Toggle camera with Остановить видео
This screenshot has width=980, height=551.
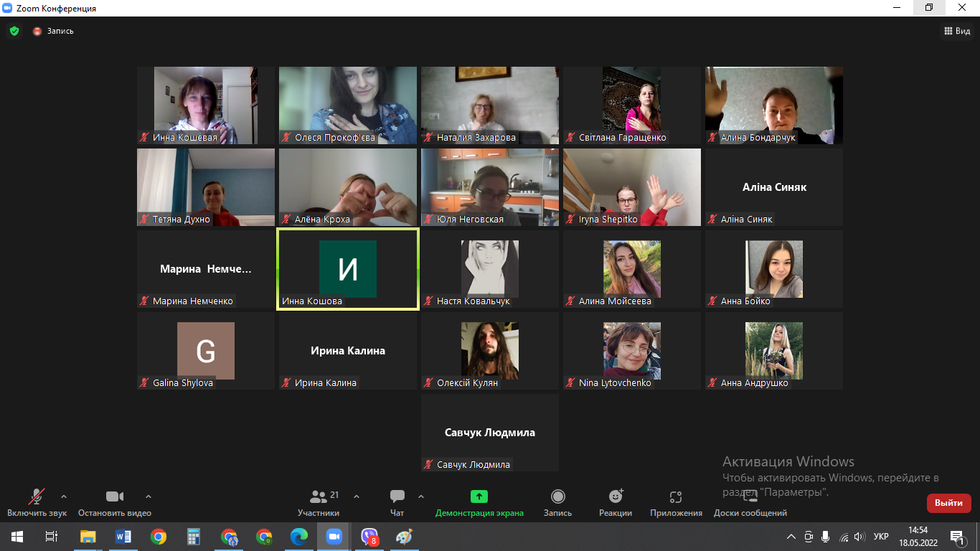coord(115,503)
